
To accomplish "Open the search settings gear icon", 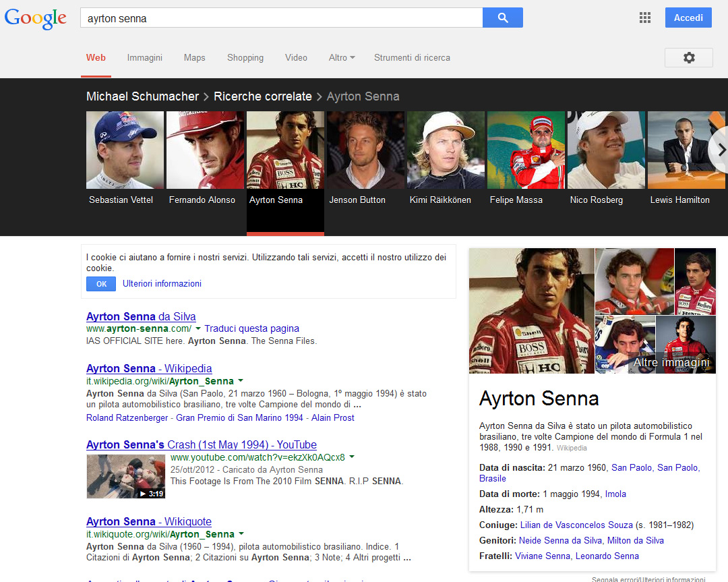I will tap(688, 57).
